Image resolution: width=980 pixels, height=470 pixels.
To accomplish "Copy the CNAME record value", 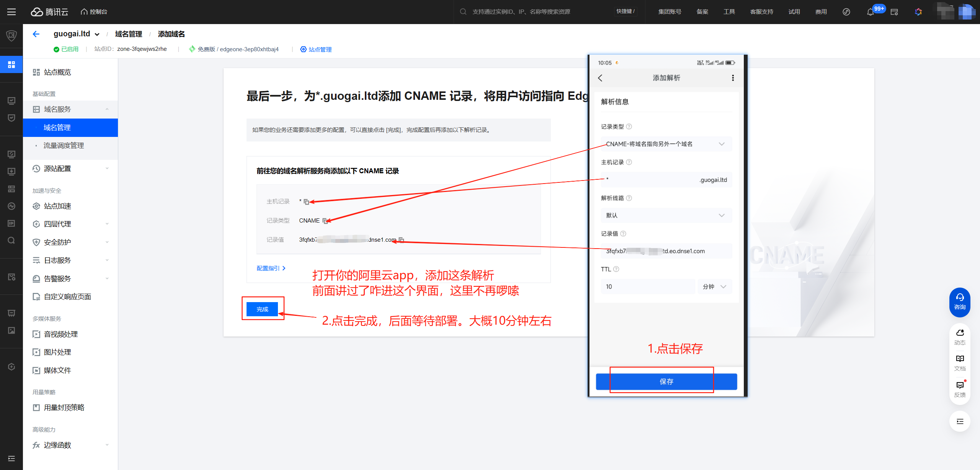I will 401,240.
